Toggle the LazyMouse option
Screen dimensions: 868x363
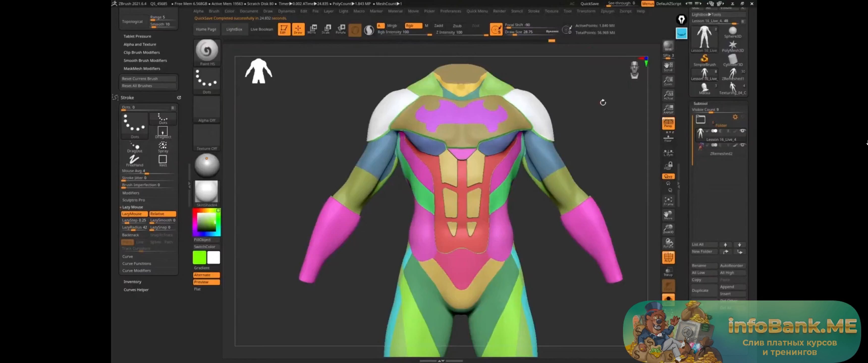tap(134, 214)
